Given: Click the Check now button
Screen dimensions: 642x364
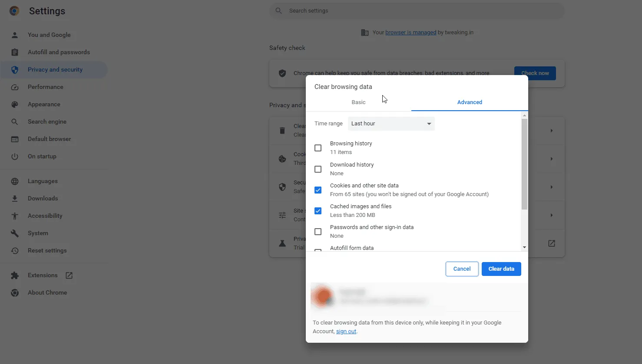Looking at the screenshot, I should [x=535, y=73].
